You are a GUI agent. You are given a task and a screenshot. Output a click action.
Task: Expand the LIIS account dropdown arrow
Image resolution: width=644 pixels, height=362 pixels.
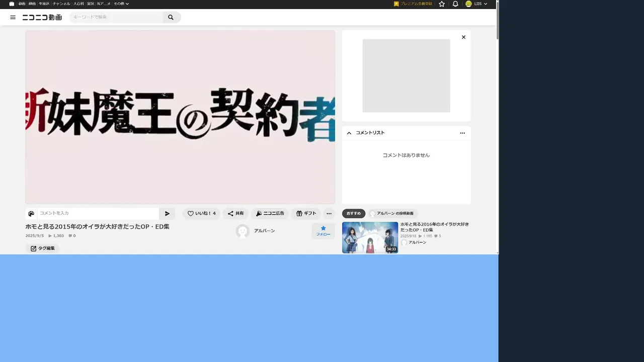486,4
